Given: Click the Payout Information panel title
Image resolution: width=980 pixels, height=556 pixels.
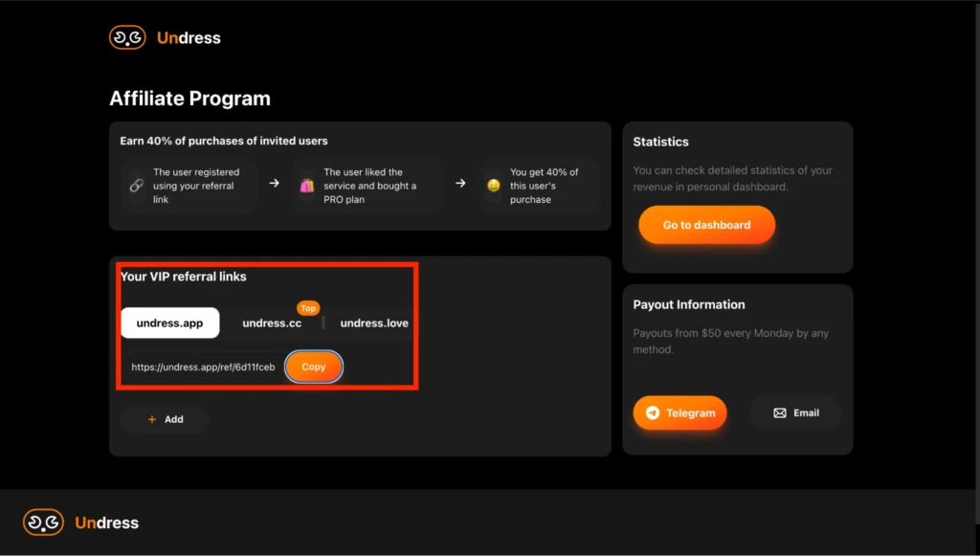Looking at the screenshot, I should coord(689,304).
